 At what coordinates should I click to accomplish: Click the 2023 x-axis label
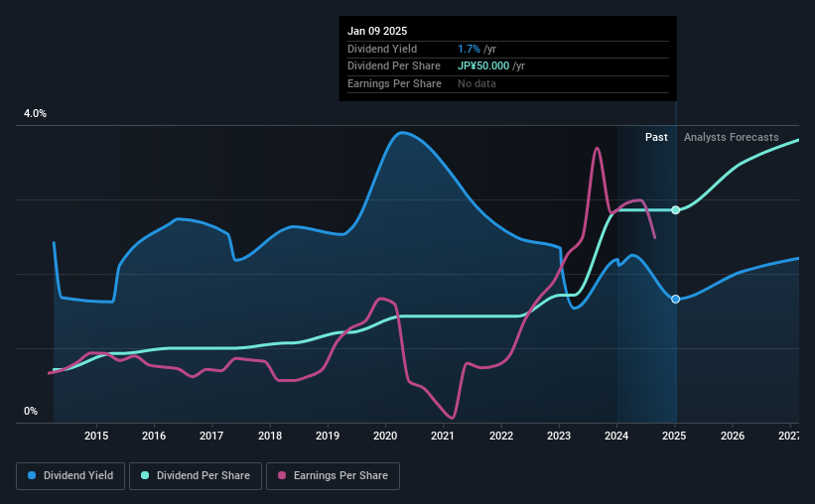coord(559,436)
